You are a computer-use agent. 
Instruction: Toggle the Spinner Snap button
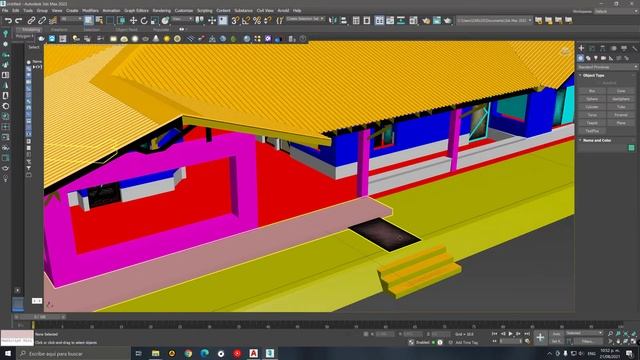tap(268, 20)
